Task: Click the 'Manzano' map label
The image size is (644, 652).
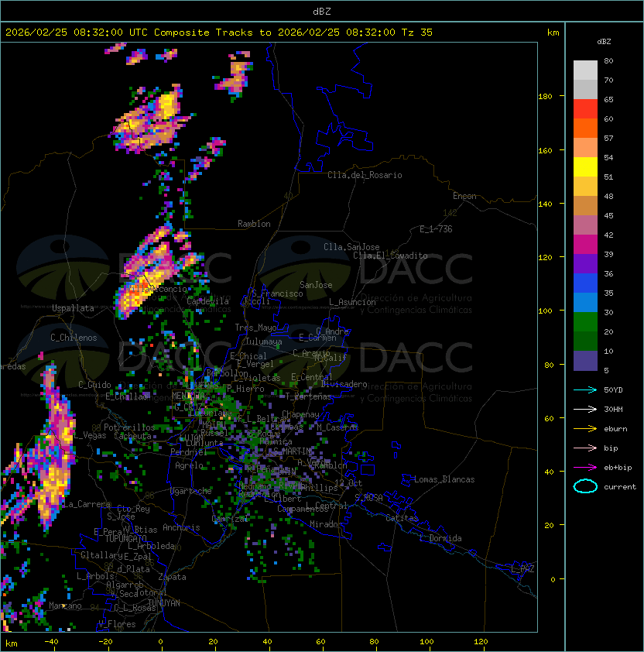Action: 65,606
